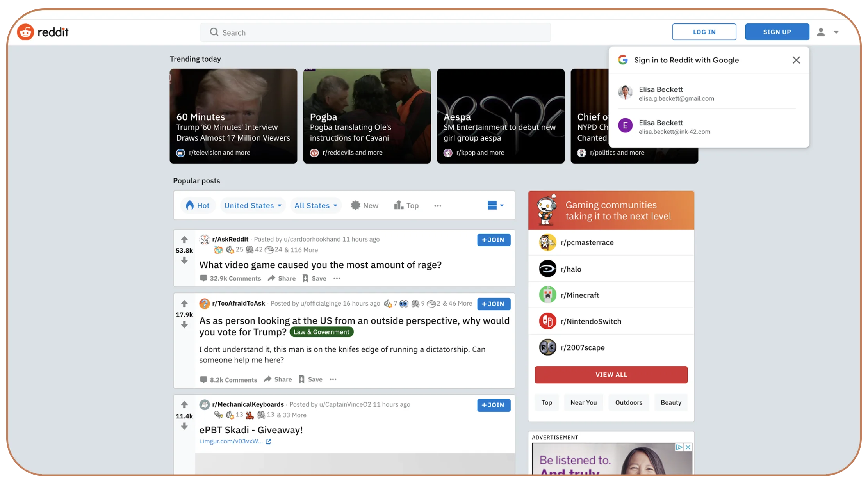This screenshot has width=868, height=484.
Task: Open r/pcmasterrace community
Action: [x=611, y=242]
